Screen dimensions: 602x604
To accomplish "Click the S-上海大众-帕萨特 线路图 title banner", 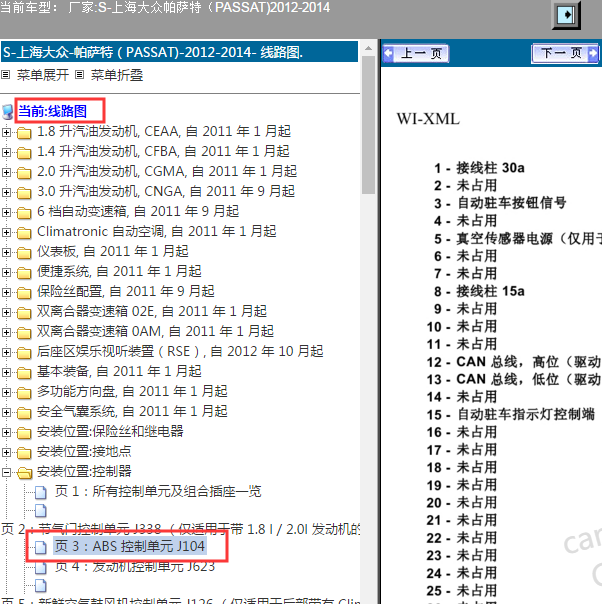I will pos(179,52).
